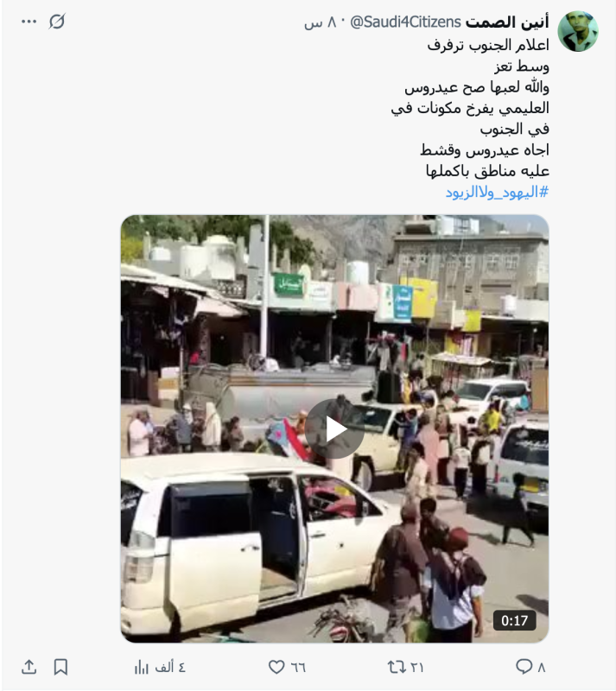Image resolution: width=616 pixels, height=691 pixels.
Task: Open the reply comment icon
Action: (524, 666)
